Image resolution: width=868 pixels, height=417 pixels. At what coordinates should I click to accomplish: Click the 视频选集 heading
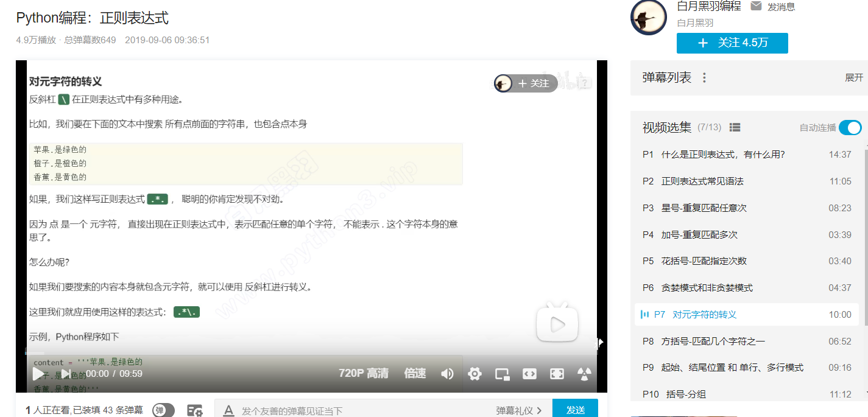(x=667, y=127)
